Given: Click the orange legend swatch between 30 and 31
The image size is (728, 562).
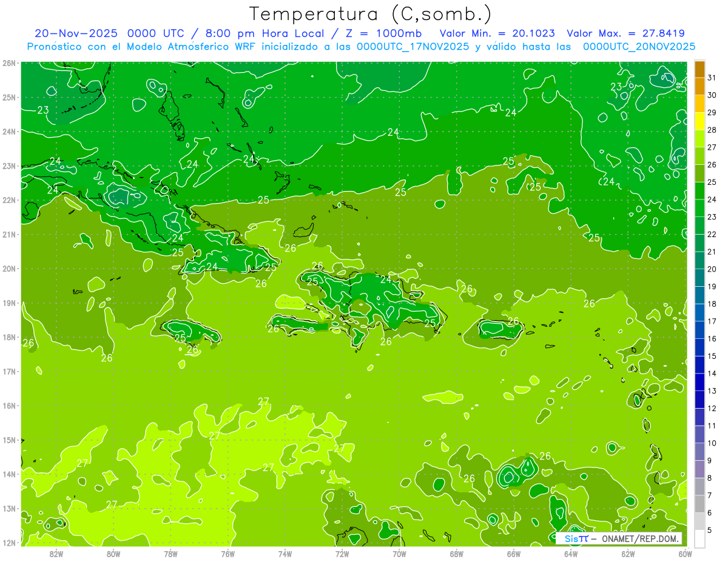Looking at the screenshot, I should point(699,86).
